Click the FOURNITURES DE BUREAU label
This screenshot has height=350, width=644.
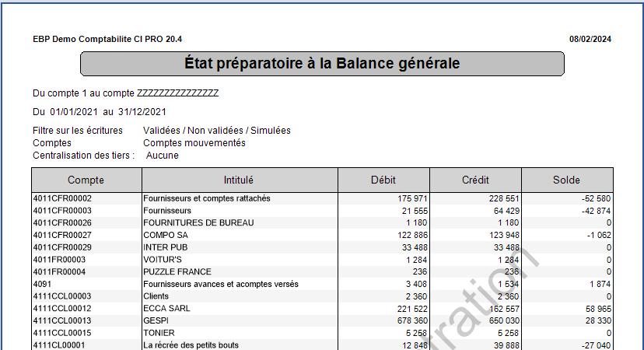(x=198, y=222)
